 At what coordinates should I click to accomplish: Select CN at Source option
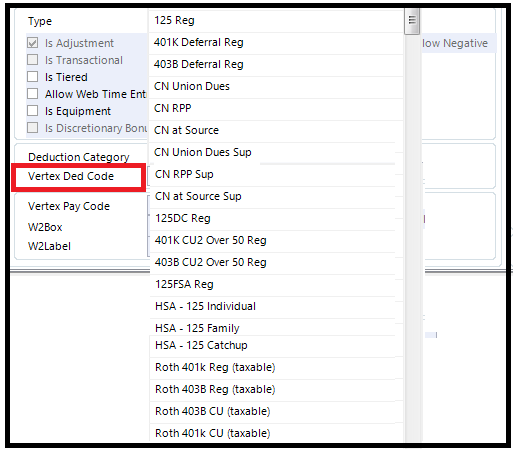pyautogui.click(x=276, y=131)
